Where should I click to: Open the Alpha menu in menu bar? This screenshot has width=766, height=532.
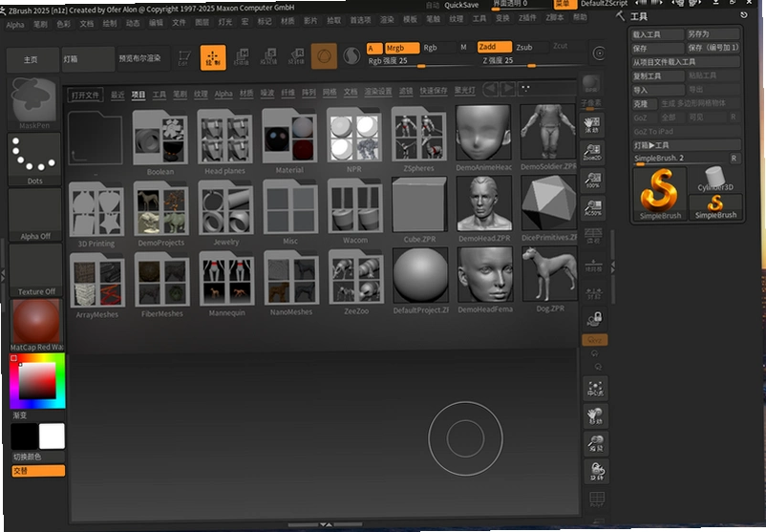pos(15,25)
